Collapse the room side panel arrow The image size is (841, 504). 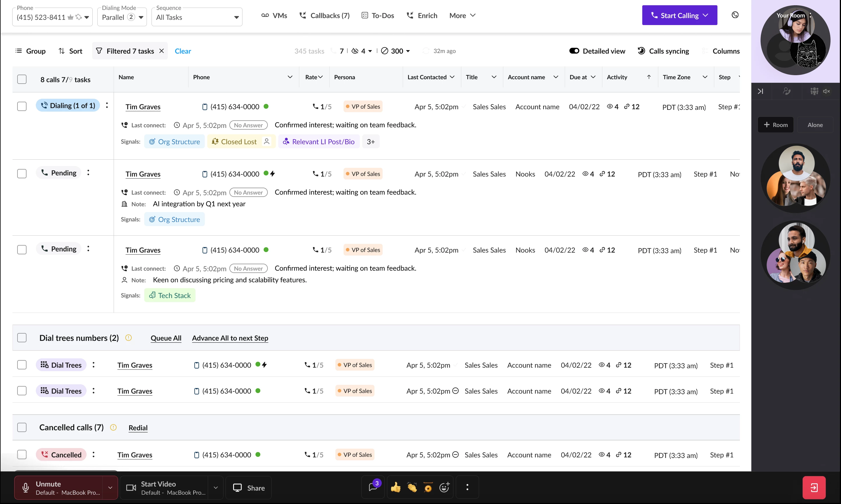click(761, 91)
